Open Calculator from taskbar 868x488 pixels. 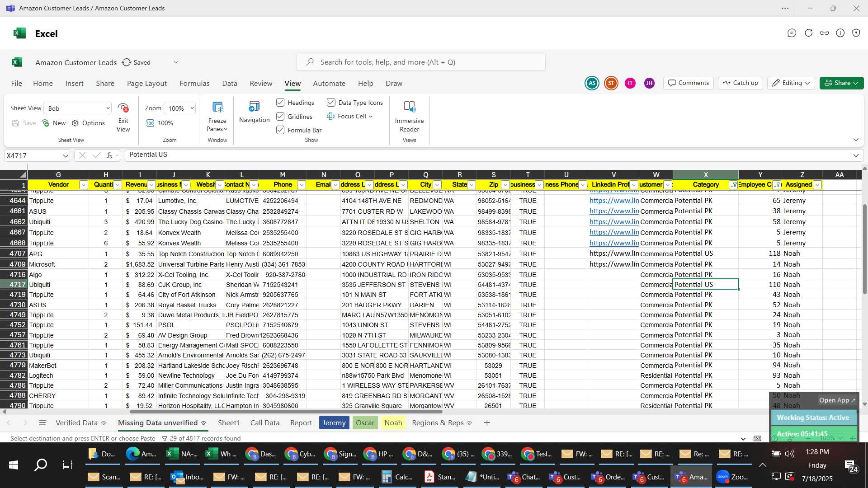click(397, 477)
